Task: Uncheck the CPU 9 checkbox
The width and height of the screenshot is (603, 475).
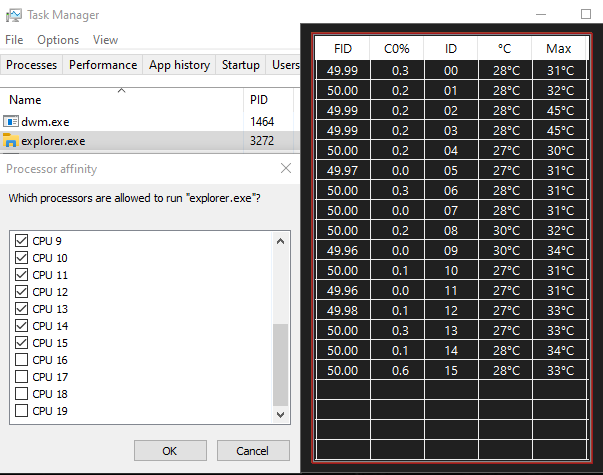Action: pos(22,241)
